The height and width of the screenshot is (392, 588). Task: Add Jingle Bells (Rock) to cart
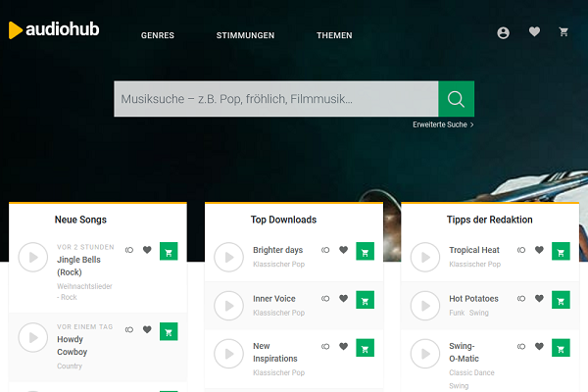[x=169, y=250]
